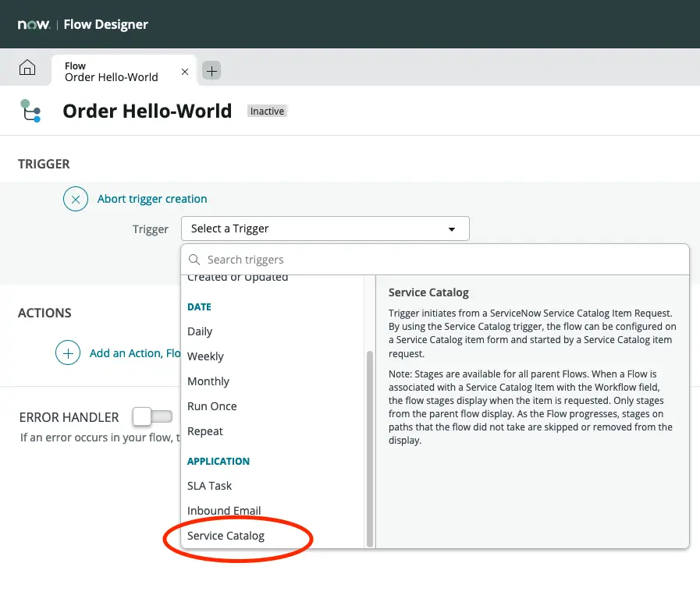Open a new tab with plus icon

click(211, 71)
